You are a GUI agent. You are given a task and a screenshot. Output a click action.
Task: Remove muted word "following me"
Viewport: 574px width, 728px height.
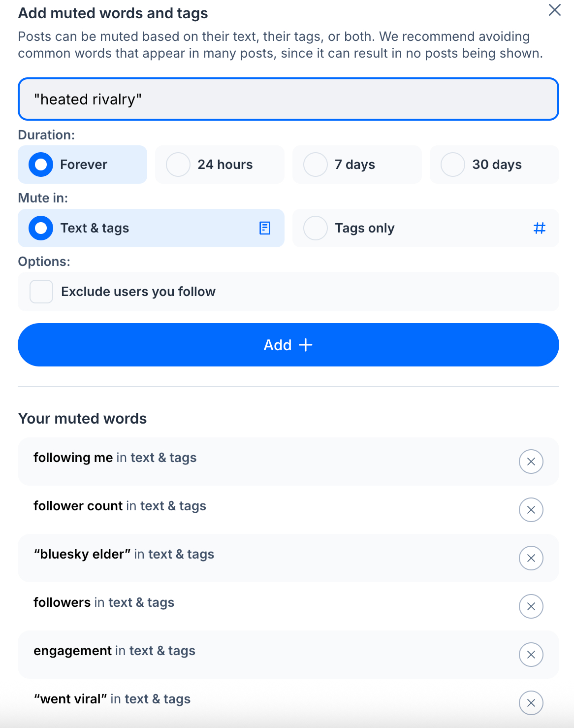(531, 462)
